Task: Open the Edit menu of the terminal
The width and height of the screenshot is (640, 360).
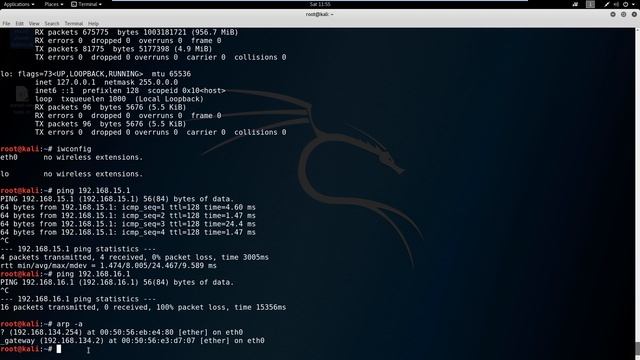Action: (20, 24)
